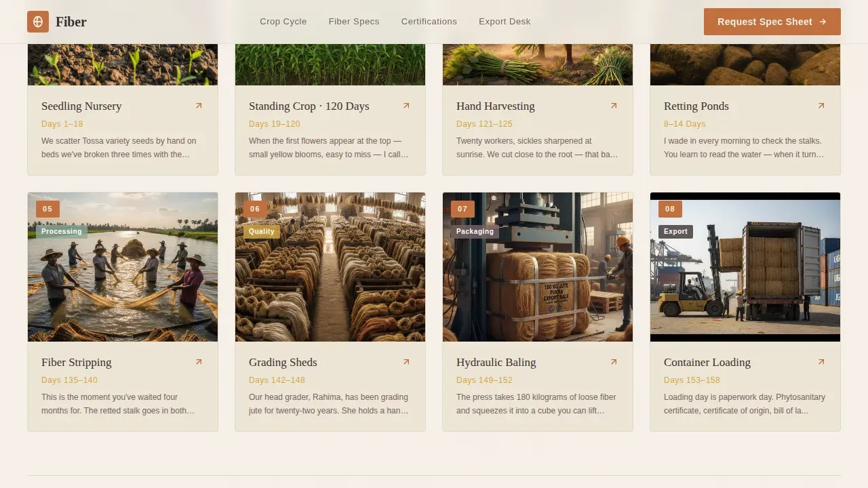Image resolution: width=868 pixels, height=488 pixels.
Task: Open the Hand Harvesting arrow icon
Action: pos(614,106)
